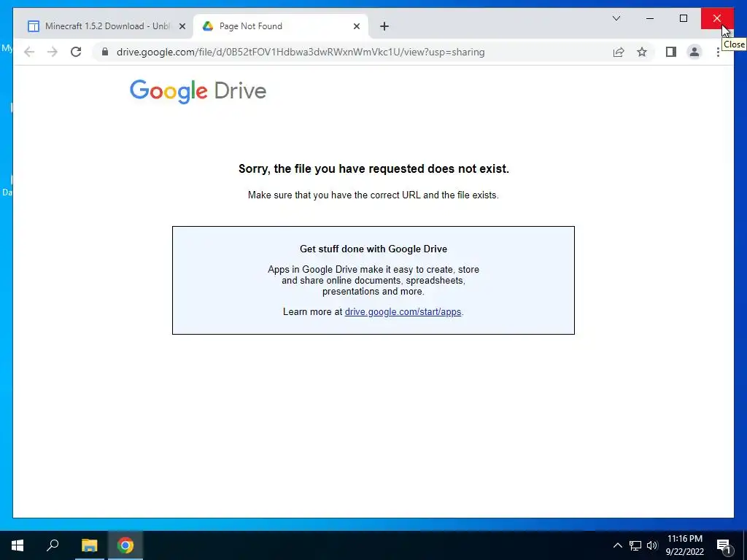Click 'Sorry, the file you have requested' heading

(x=373, y=168)
